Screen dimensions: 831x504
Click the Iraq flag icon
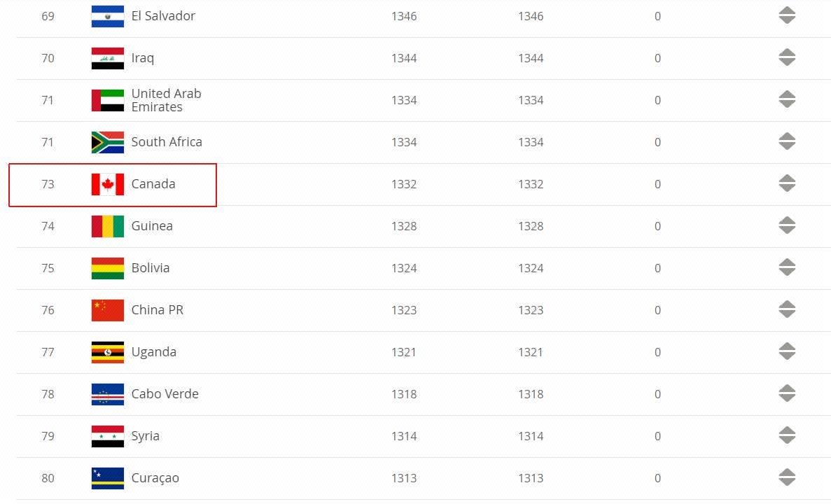pos(107,58)
